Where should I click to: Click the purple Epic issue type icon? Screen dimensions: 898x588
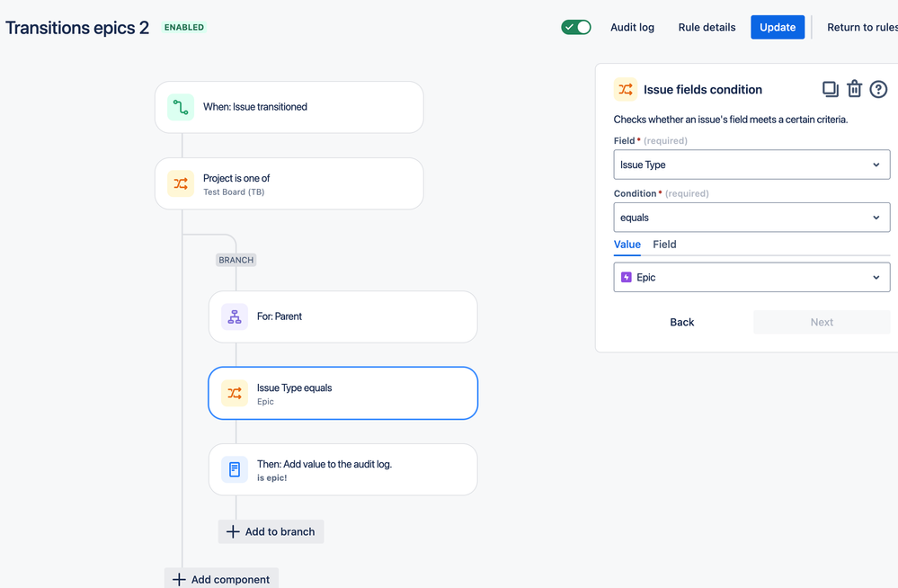tap(627, 278)
